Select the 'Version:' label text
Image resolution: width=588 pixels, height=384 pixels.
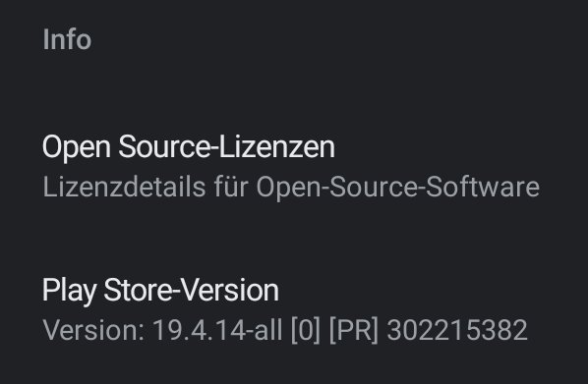pos(93,330)
